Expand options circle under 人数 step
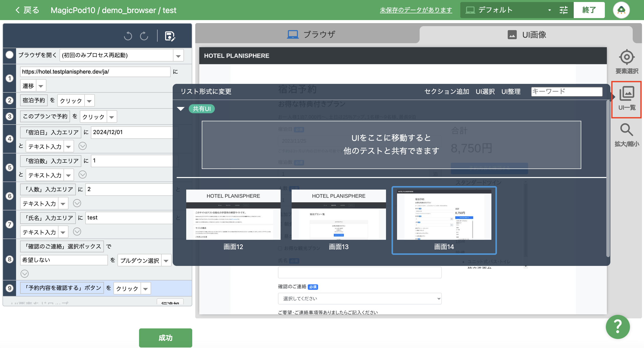 (77, 203)
